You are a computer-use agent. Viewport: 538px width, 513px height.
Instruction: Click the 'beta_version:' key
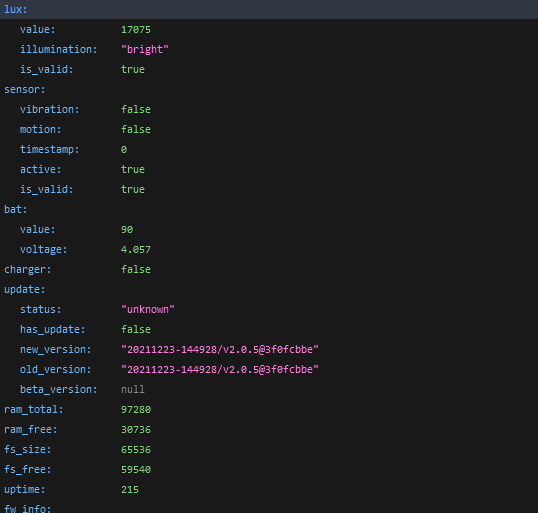(x=59, y=389)
